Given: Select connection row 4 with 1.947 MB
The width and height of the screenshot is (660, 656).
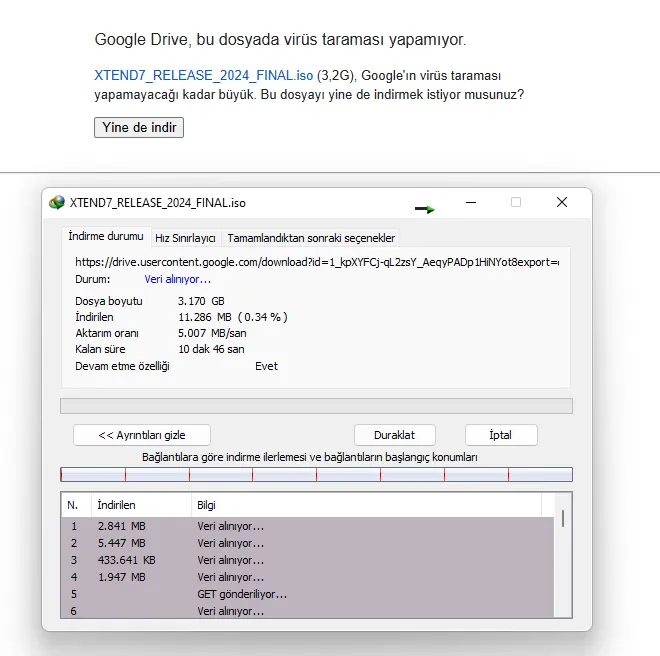Looking at the screenshot, I should click(x=308, y=577).
